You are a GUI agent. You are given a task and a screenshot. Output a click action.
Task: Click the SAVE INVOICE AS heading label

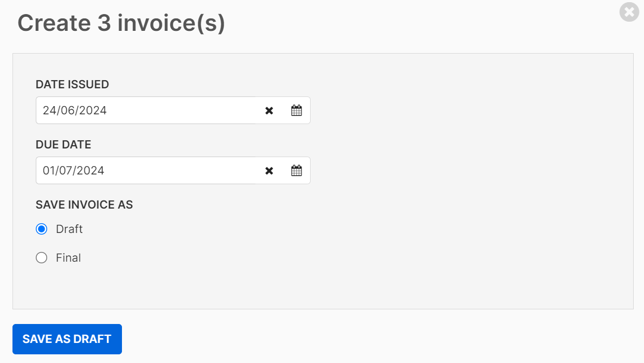pyautogui.click(x=84, y=204)
